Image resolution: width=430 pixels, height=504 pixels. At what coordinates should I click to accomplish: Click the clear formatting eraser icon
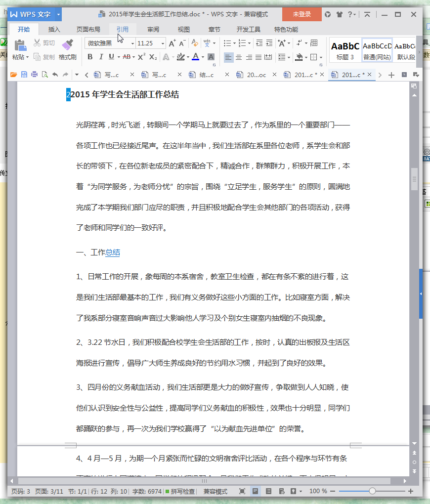(195, 43)
